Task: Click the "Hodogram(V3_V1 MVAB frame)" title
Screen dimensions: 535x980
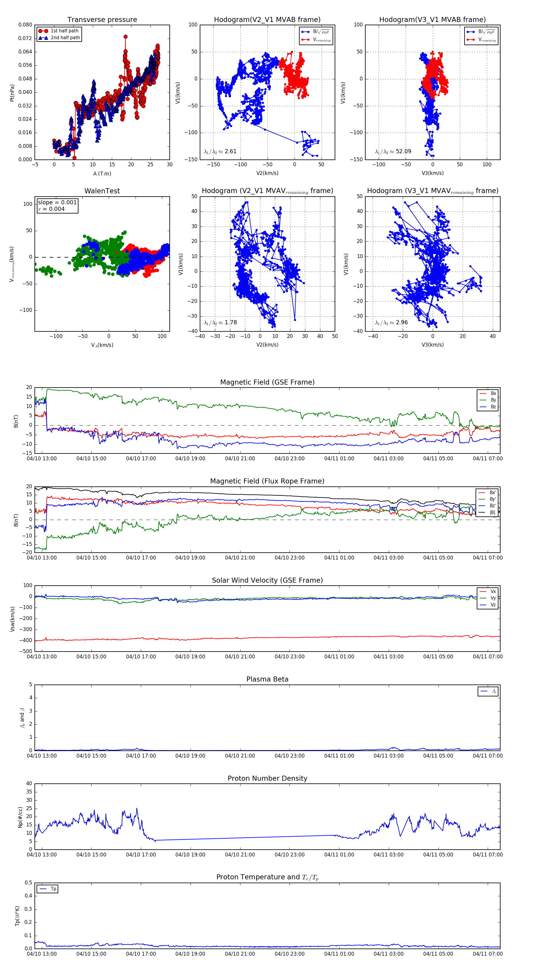Action: 432,20
